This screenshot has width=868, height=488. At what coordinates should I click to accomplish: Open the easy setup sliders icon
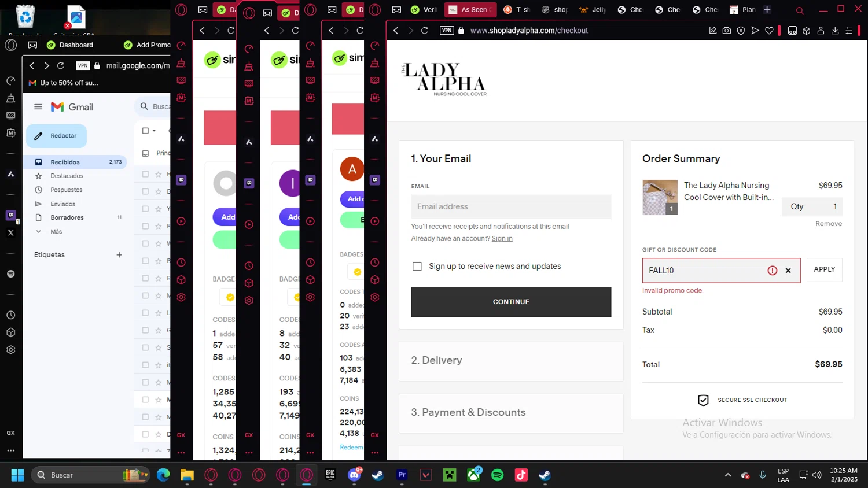tap(849, 31)
